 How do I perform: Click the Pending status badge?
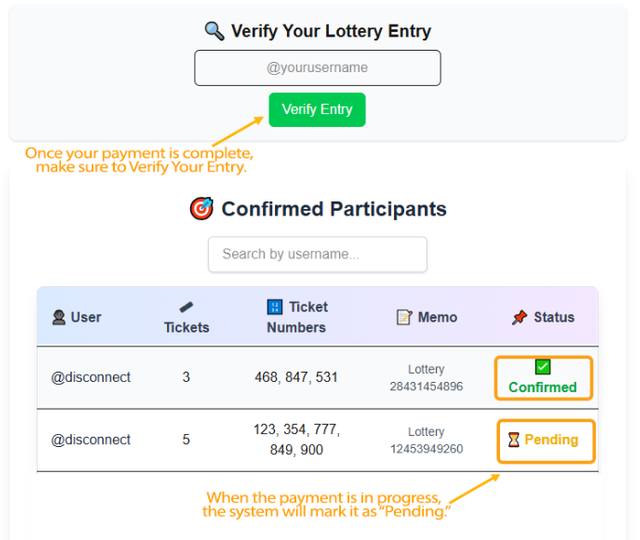point(546,440)
